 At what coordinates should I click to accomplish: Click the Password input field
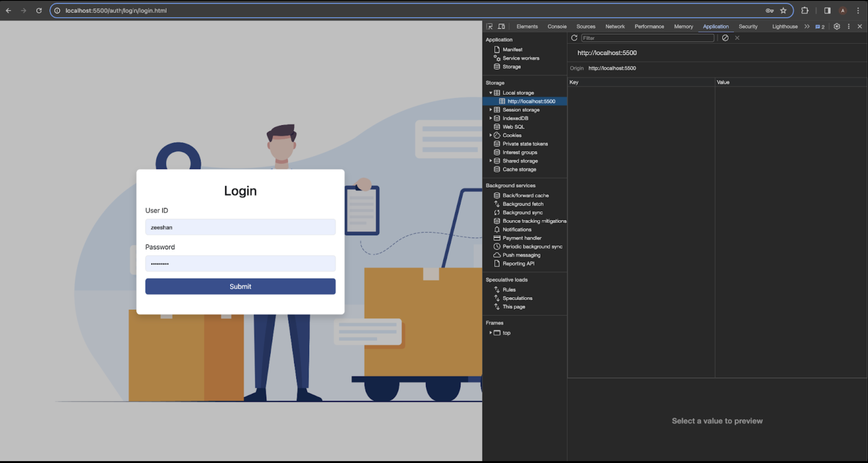click(240, 263)
